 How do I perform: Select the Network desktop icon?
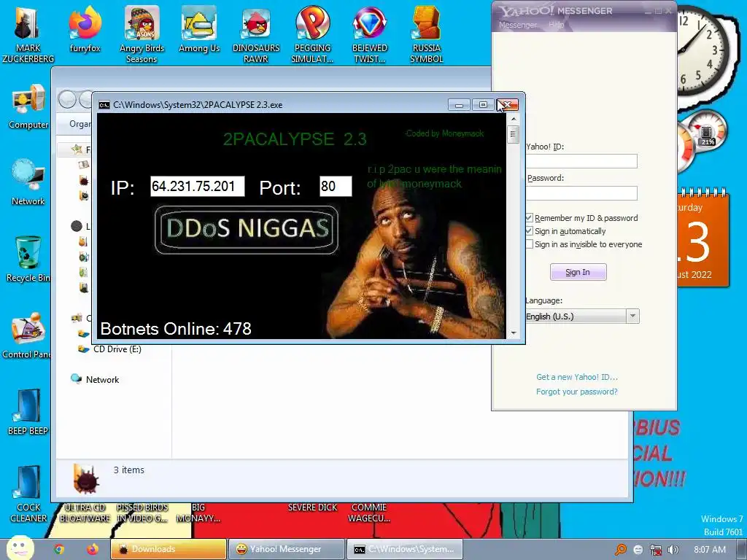[28, 182]
